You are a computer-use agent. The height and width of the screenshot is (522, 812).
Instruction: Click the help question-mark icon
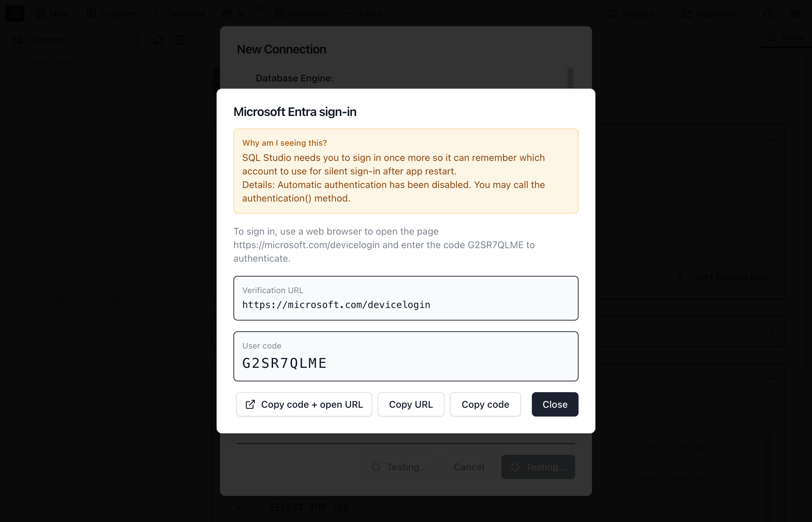pos(769,14)
